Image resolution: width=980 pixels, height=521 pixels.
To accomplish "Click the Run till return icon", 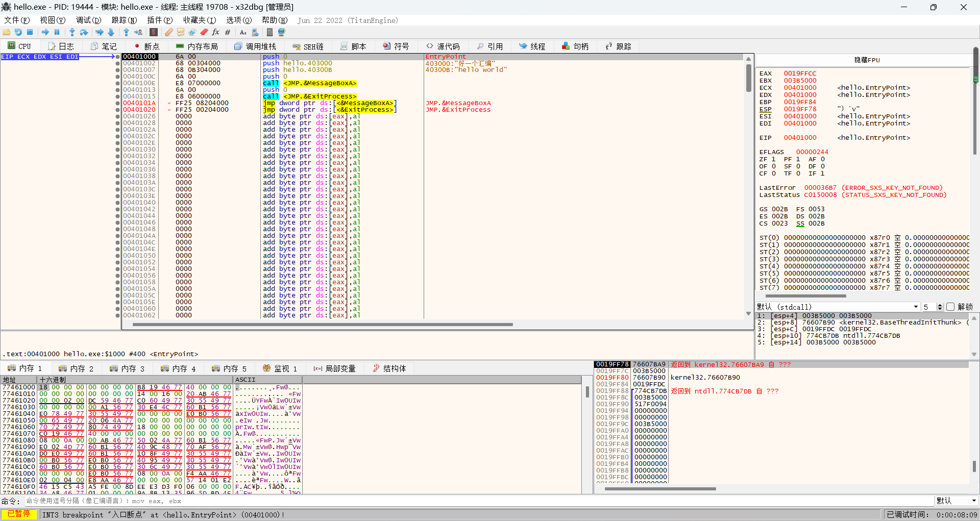I will point(126,32).
